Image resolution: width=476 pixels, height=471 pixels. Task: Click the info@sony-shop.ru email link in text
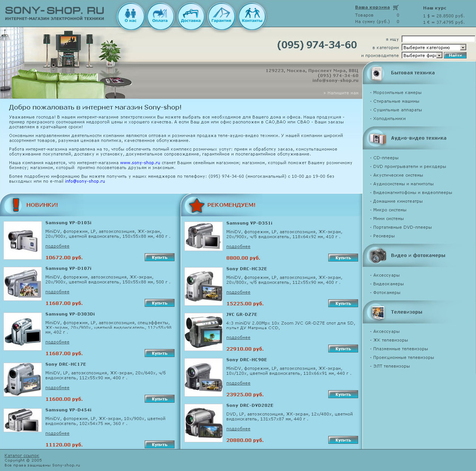[85, 181]
